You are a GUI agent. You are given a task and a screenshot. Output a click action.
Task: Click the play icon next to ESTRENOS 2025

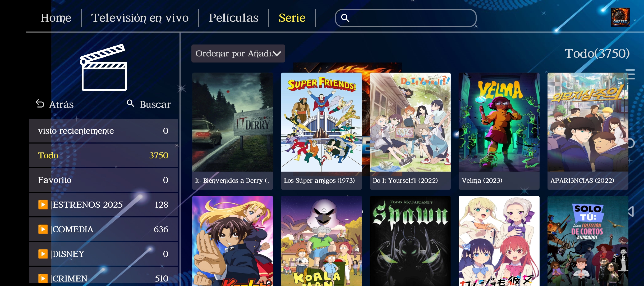(x=43, y=204)
